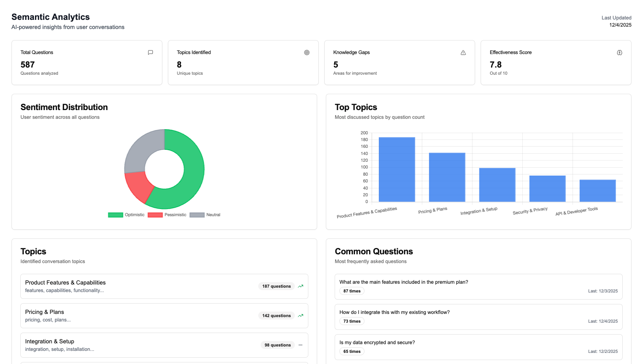643x364 pixels.
Task: Click the flat trend dash beside Integration & Setup
Action: point(301,345)
